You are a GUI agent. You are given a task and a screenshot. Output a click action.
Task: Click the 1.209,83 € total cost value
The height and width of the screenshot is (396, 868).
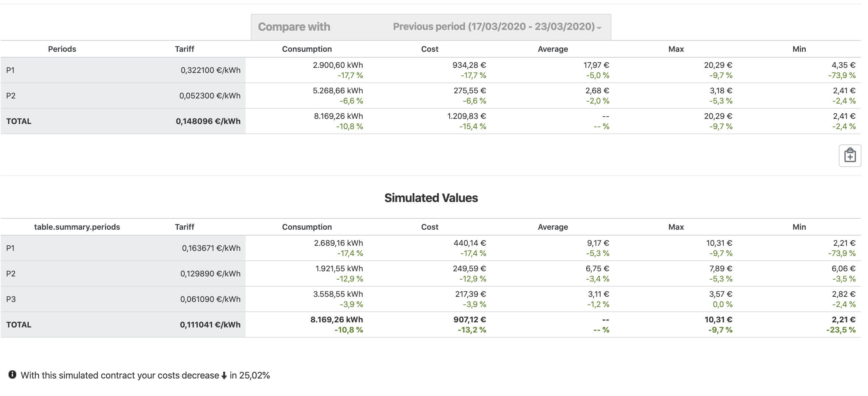pos(466,116)
